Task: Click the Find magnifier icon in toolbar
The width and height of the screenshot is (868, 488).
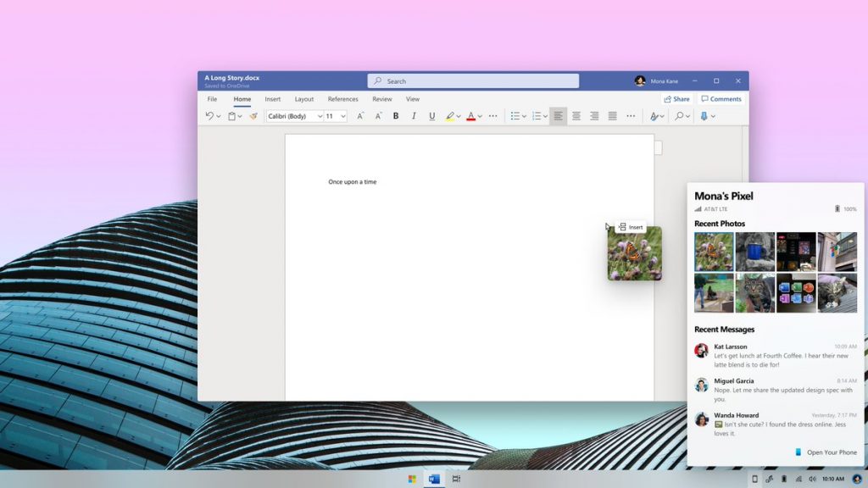Action: point(679,115)
